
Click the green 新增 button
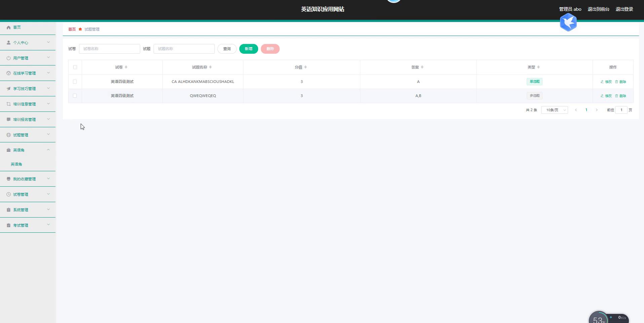[x=248, y=49]
